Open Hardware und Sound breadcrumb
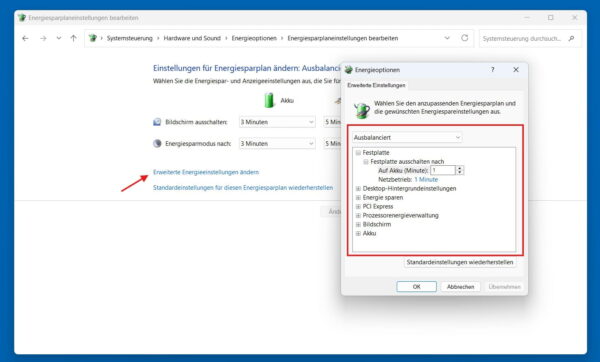 point(192,38)
